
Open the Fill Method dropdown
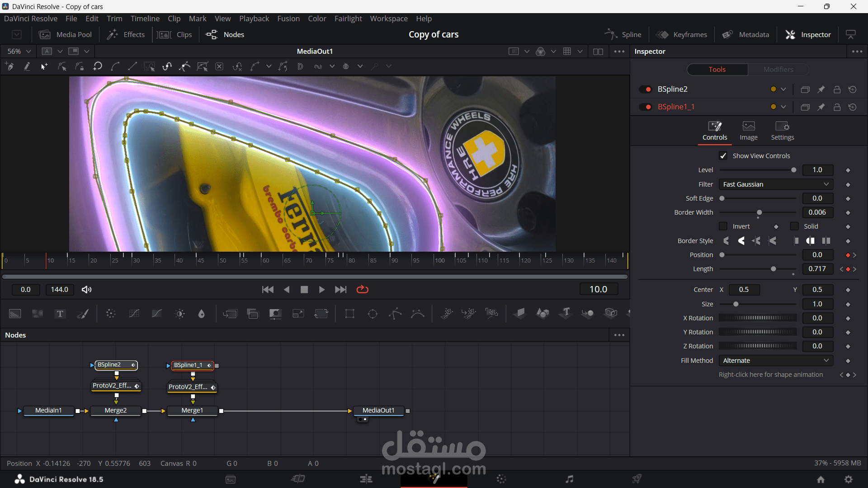tap(776, 361)
